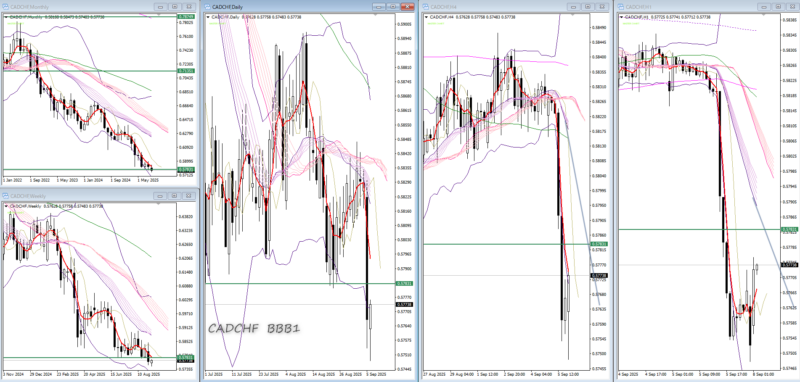Open the arrow menu beside CADCHF,H1 chart label
Image resolution: width=800 pixels, height=382 pixels.
(621, 17)
